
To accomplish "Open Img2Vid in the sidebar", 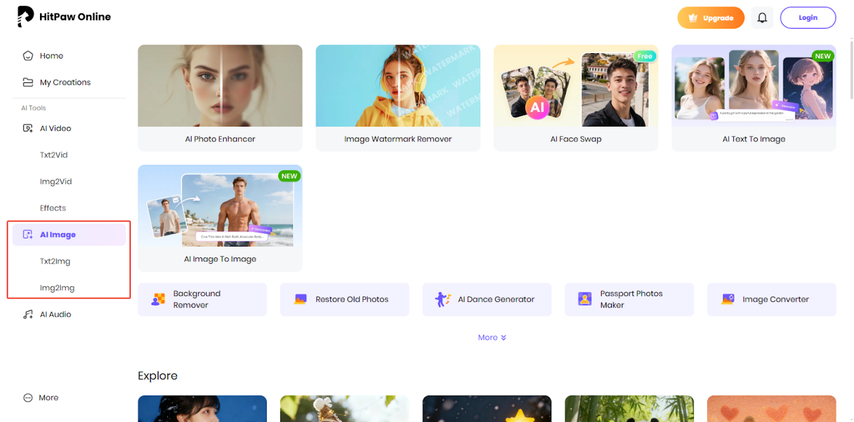I will click(x=56, y=181).
